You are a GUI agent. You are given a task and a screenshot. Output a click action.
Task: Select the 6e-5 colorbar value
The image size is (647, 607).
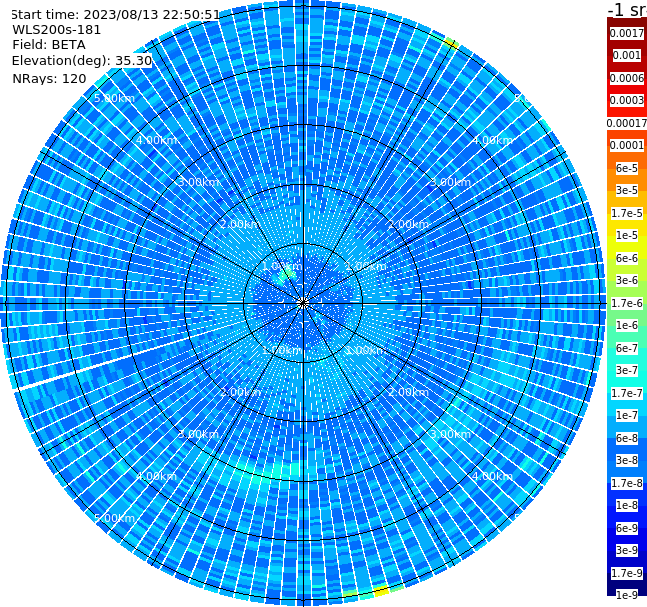point(626,168)
